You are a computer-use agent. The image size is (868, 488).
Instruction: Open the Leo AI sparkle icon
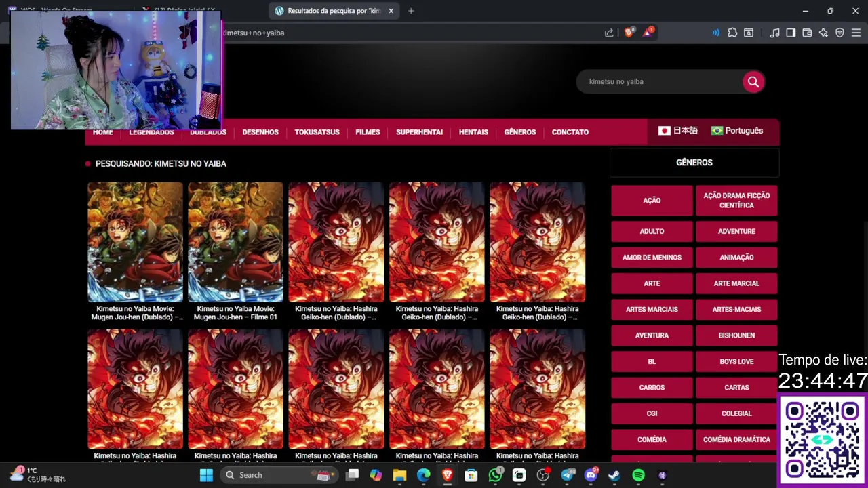point(823,33)
